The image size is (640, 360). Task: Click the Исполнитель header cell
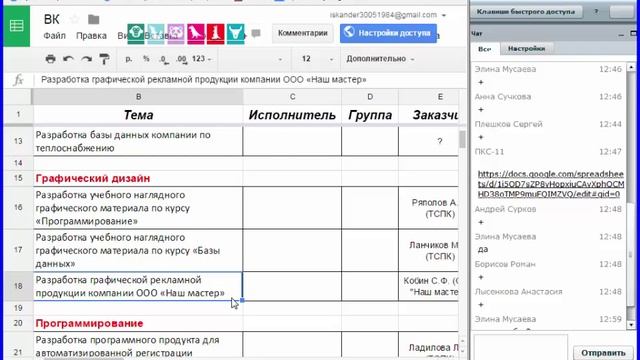click(x=292, y=115)
